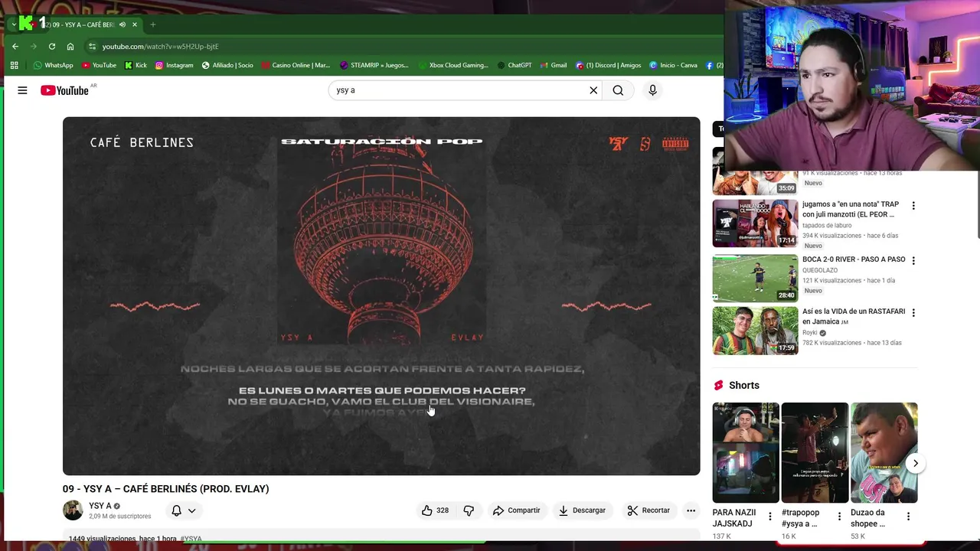Open the YouTube hamburger guide menu
This screenshot has width=980, height=551.
22,90
